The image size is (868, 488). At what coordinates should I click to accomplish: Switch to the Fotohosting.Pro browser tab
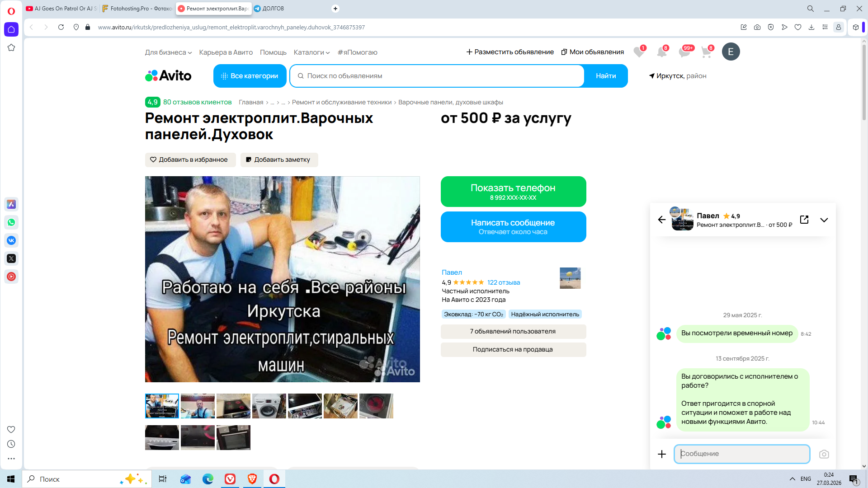(x=137, y=9)
